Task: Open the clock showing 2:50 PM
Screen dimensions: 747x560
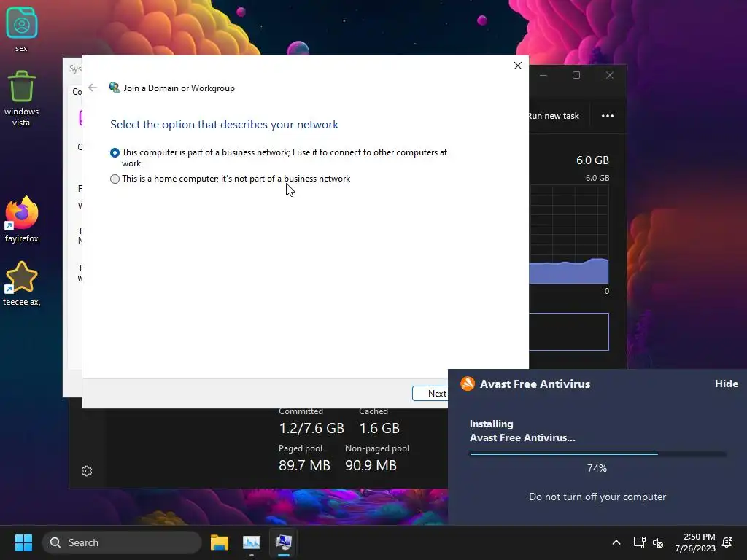Action: 695,542
